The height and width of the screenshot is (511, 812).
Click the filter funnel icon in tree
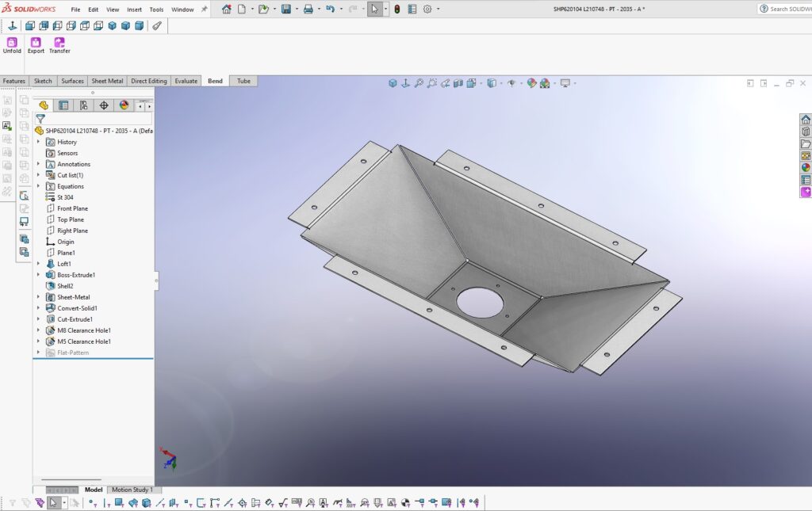point(40,119)
